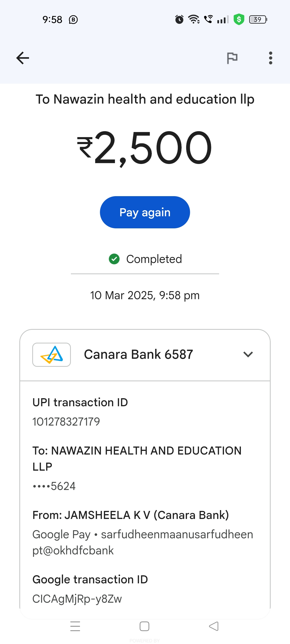
Task: Tap the green shield dollar icon
Action: pos(239,19)
